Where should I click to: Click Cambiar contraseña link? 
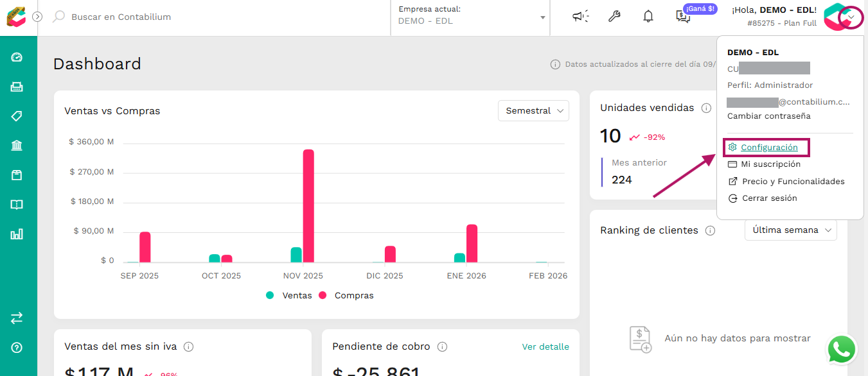(769, 116)
